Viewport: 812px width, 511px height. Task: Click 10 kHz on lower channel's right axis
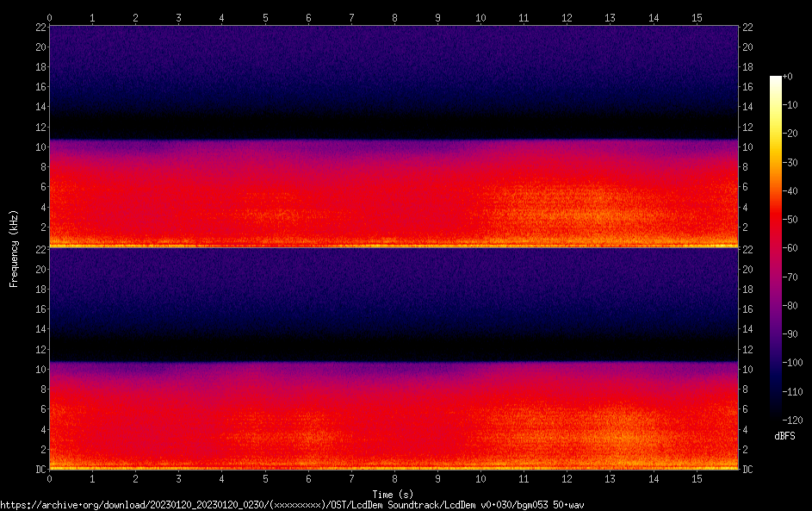[748, 370]
